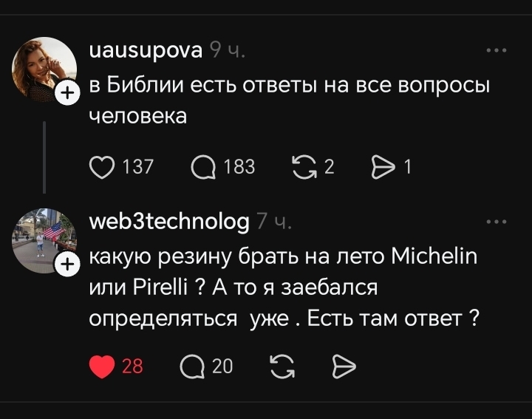
Task: Open more options for web3technolog's reply
Action: pos(496,221)
